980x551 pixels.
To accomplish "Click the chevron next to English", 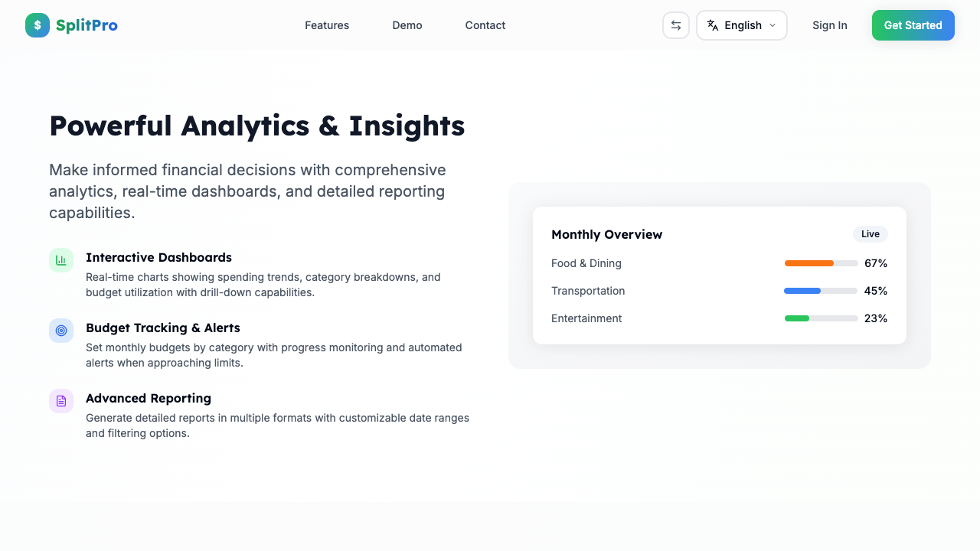I will [x=773, y=25].
